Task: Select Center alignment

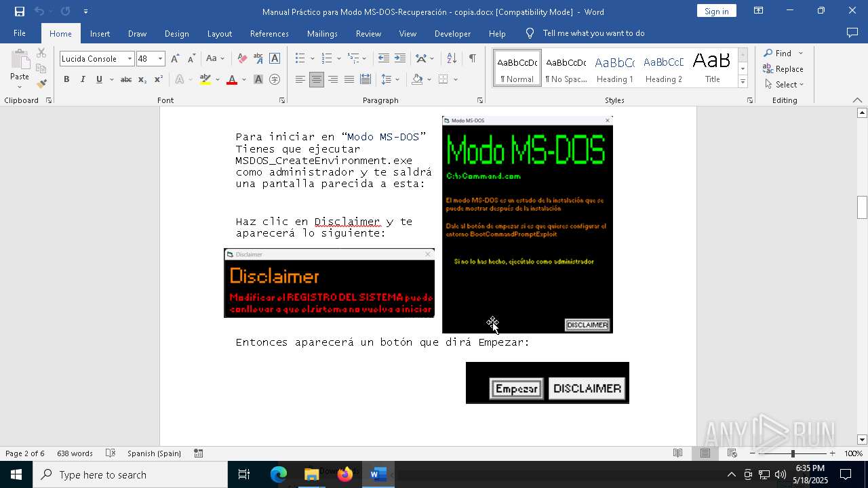Action: pyautogui.click(x=316, y=79)
